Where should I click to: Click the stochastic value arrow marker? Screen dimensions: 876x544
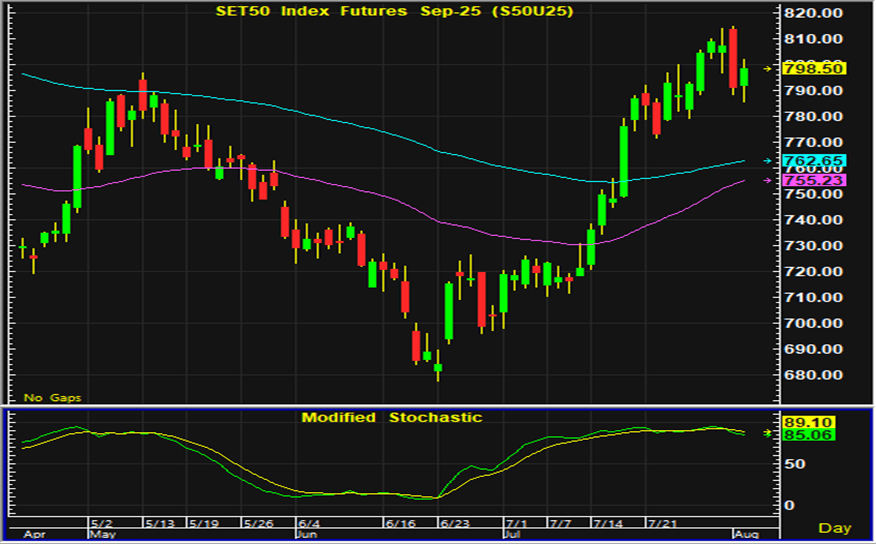pos(768,433)
